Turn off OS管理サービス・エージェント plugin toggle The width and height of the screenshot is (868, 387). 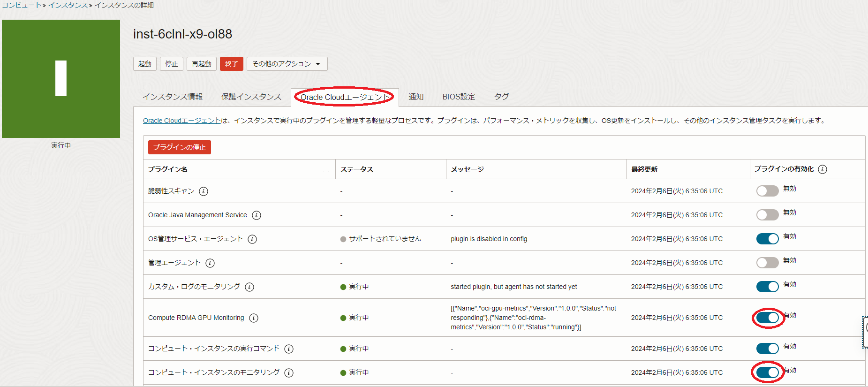click(767, 239)
